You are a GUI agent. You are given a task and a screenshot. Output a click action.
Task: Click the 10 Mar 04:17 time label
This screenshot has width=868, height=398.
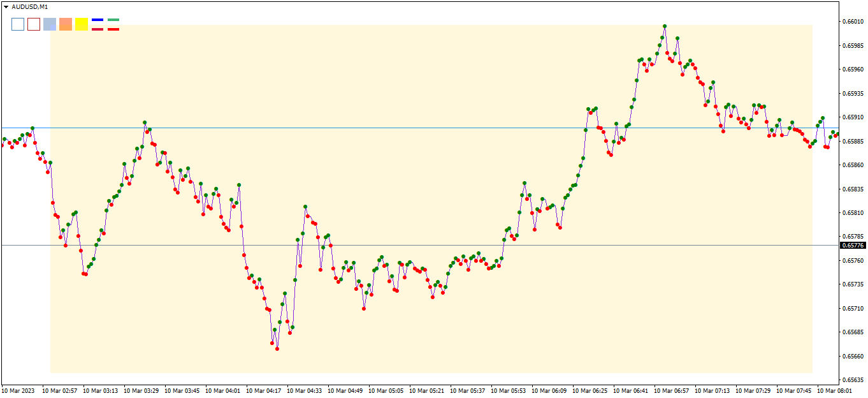[x=264, y=390]
